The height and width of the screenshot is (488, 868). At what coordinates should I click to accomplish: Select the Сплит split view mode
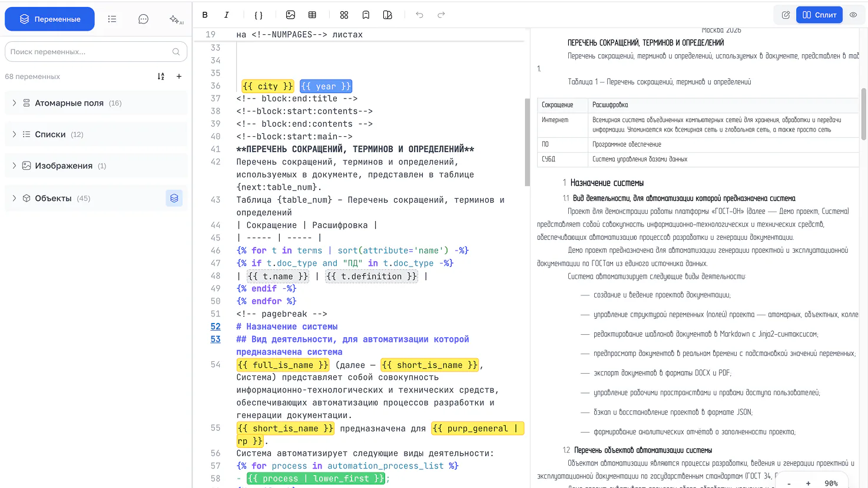pos(819,15)
